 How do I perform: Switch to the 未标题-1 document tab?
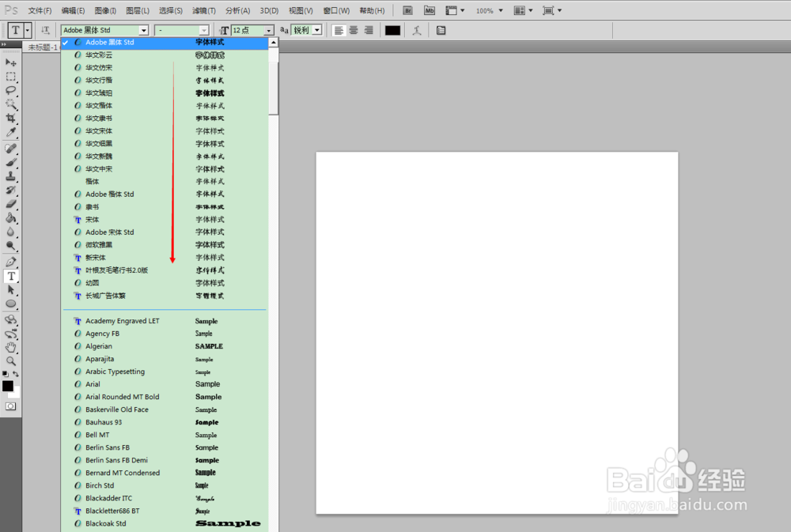coord(43,47)
